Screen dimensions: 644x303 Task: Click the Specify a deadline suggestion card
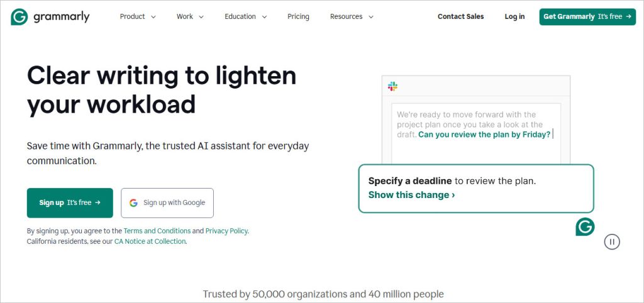[x=476, y=189]
